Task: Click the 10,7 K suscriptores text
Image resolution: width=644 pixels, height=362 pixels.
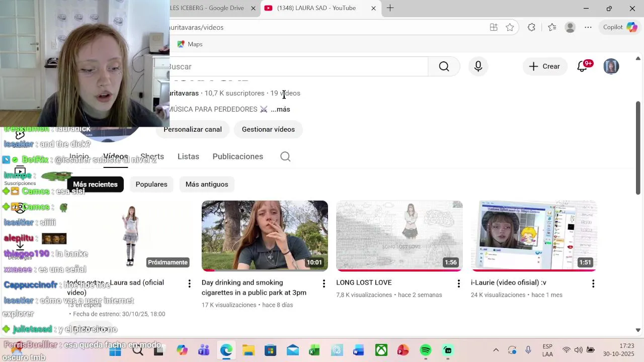Action: tap(234, 93)
